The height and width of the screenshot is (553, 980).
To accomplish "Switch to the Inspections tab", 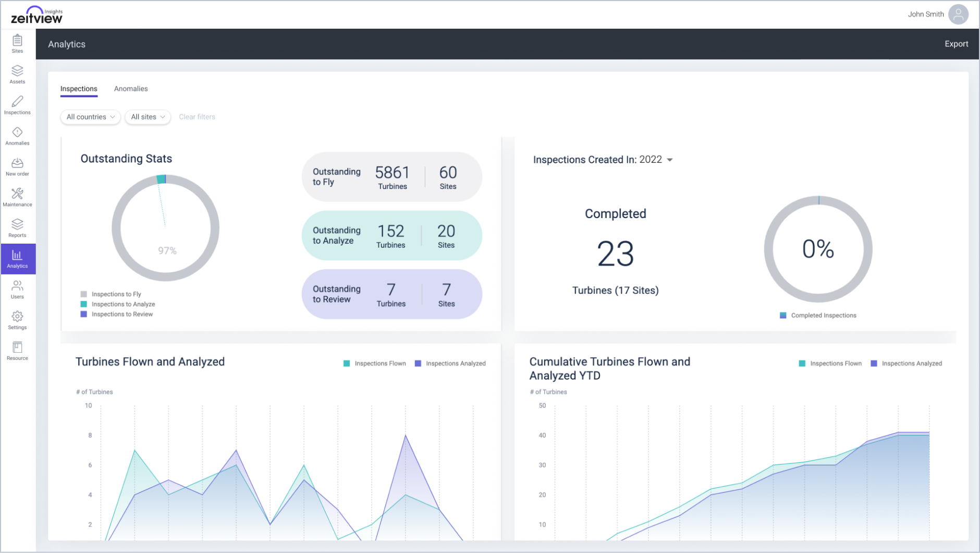I will [x=79, y=89].
